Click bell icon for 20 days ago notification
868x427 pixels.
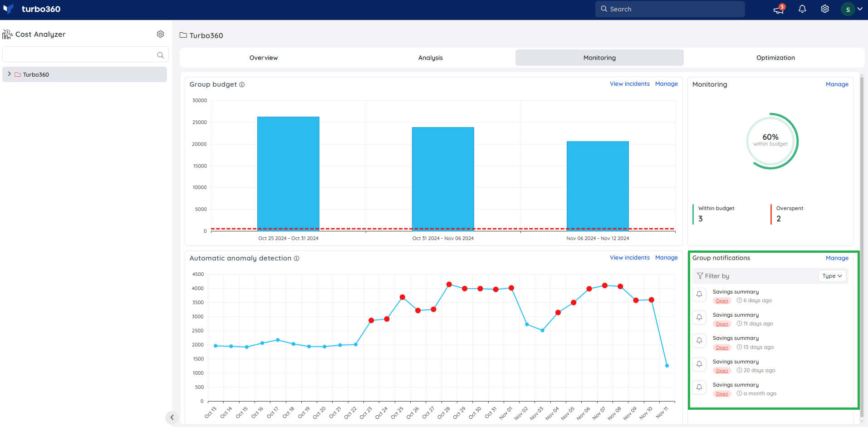(699, 364)
